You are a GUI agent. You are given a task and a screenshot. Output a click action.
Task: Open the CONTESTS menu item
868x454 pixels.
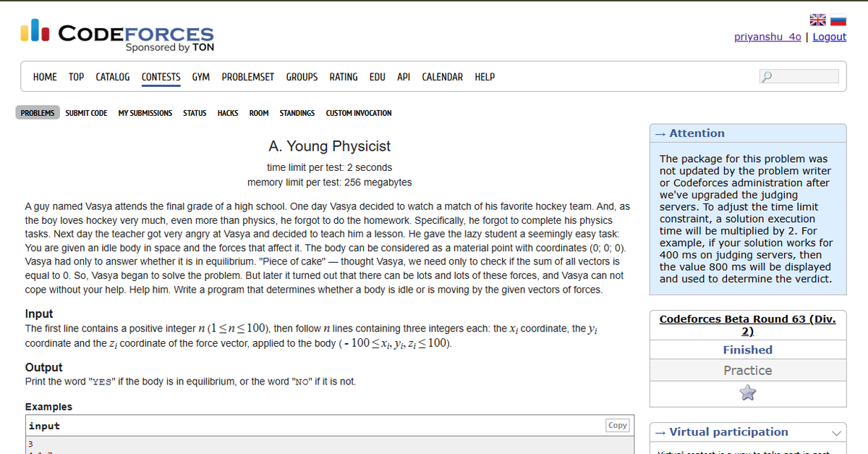tap(161, 77)
